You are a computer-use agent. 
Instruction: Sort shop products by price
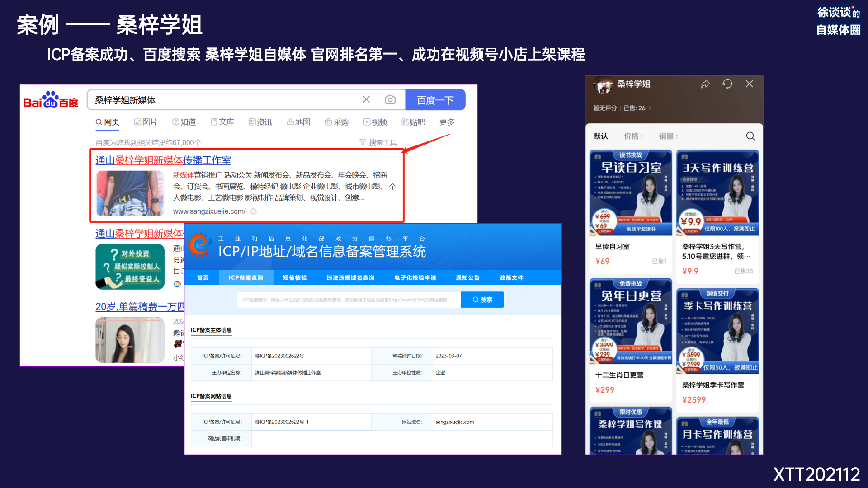coord(633,136)
